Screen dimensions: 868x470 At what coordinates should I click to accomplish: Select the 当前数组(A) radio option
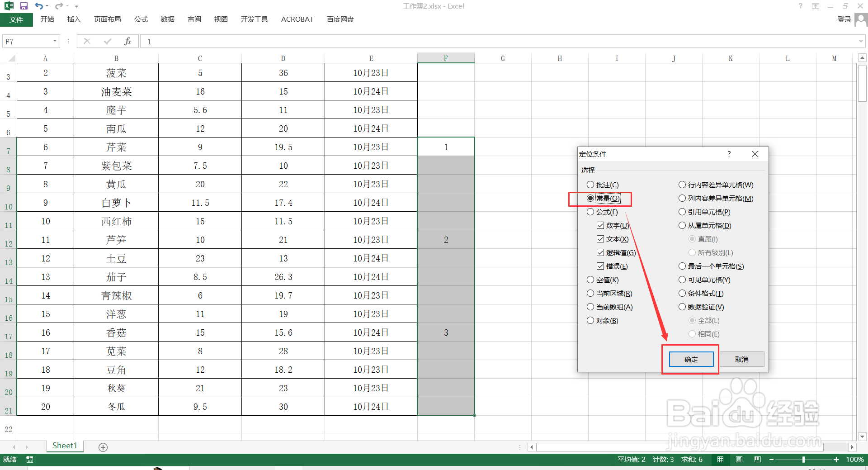(x=609, y=307)
